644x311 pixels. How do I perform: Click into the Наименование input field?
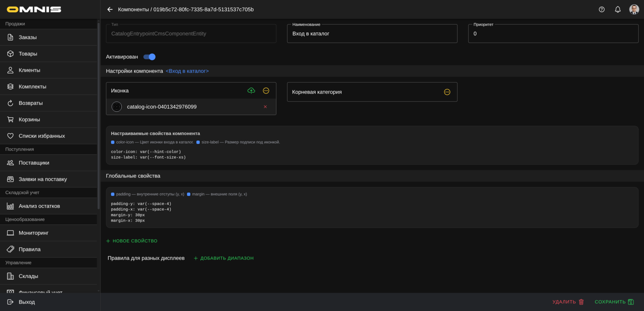tap(372, 34)
